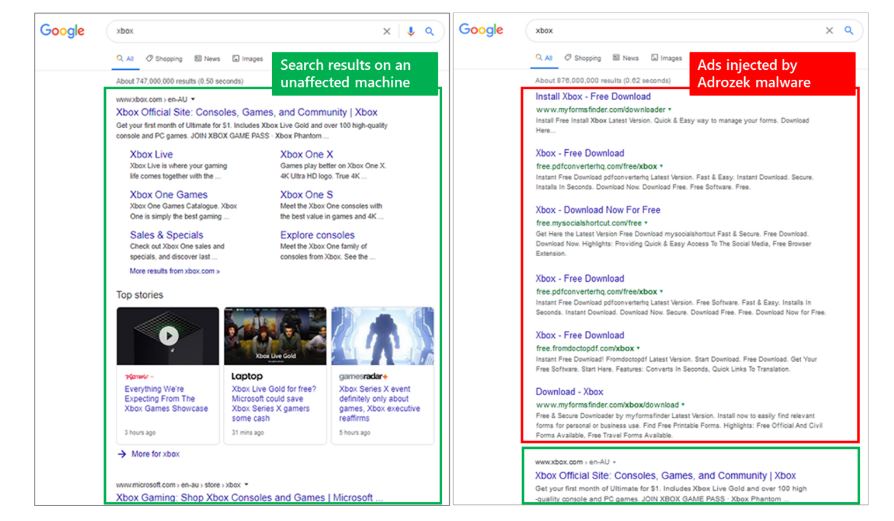Viewport: 894px width, 521px height.
Task: Follow the More results from xbox.com link
Action: coord(174,271)
